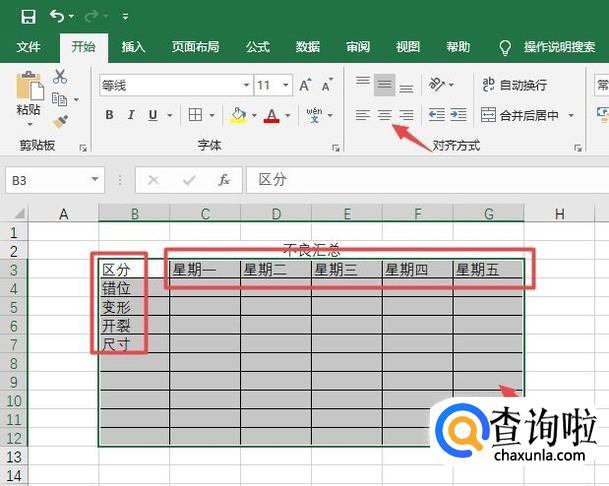Center align text horizontally
This screenshot has width=609, height=486.
(384, 116)
